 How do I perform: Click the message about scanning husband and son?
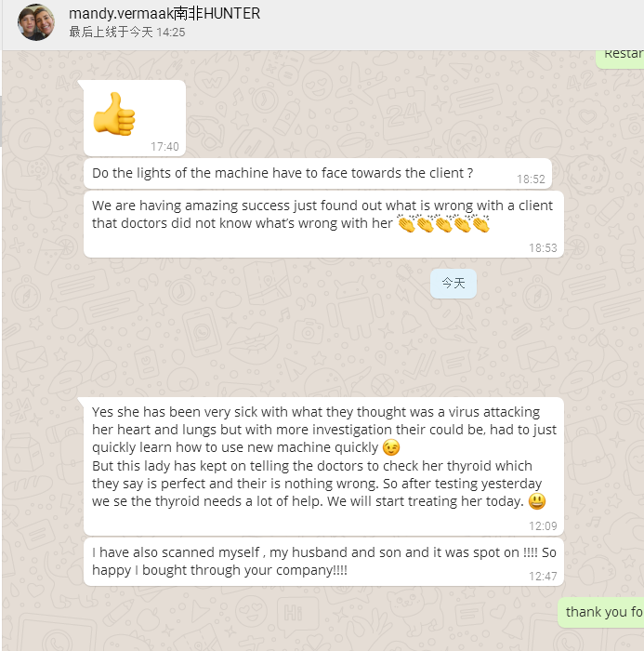pos(323,562)
